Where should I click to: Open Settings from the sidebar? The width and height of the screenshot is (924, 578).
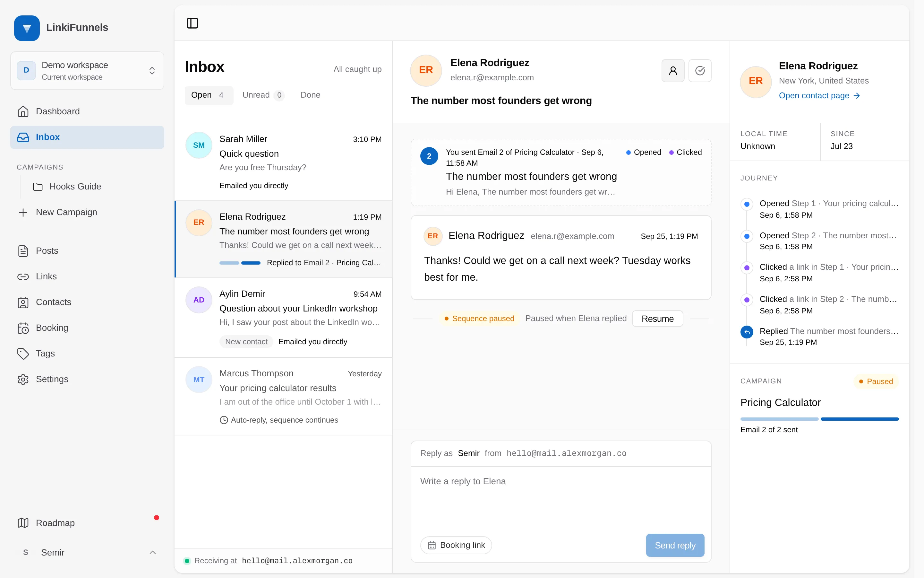coord(87,379)
